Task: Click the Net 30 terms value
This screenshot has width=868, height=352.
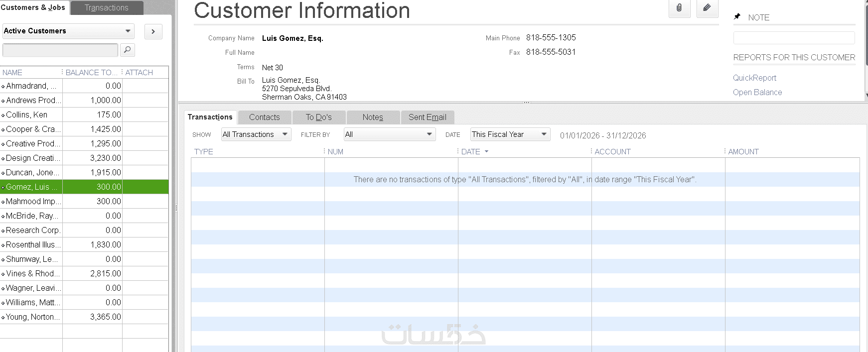Action: click(273, 68)
